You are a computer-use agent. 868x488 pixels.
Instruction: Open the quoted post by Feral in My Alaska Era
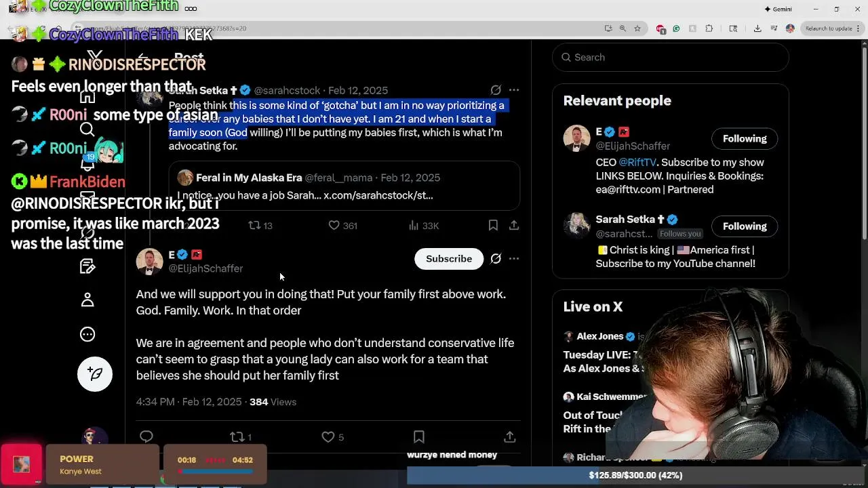[344, 186]
